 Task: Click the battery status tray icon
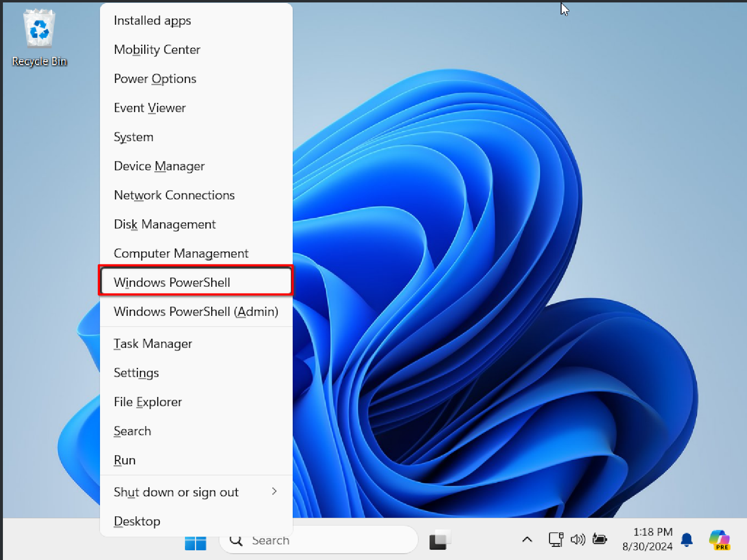600,540
